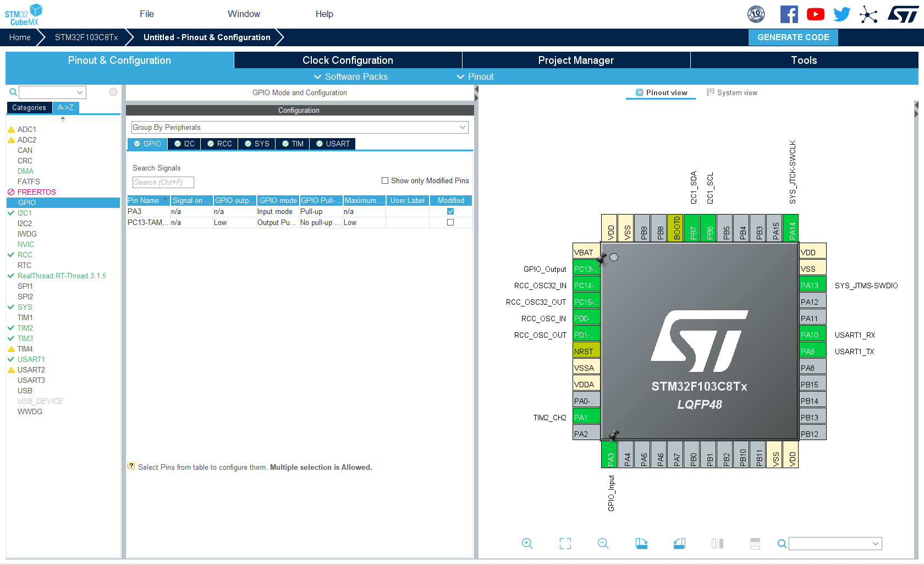Viewport: 924px width, 565px height.
Task: Rotate the chip view counter-clockwise
Action: click(679, 544)
